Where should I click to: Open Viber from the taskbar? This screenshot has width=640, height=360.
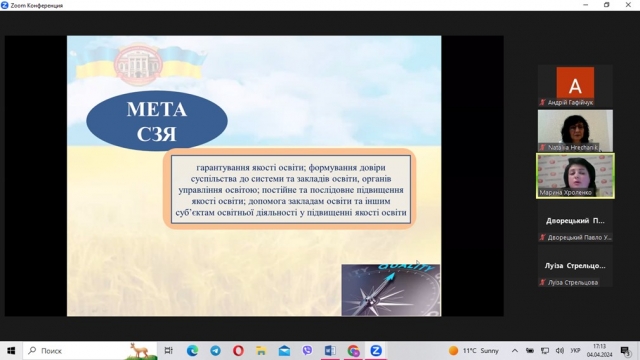tap(307, 351)
